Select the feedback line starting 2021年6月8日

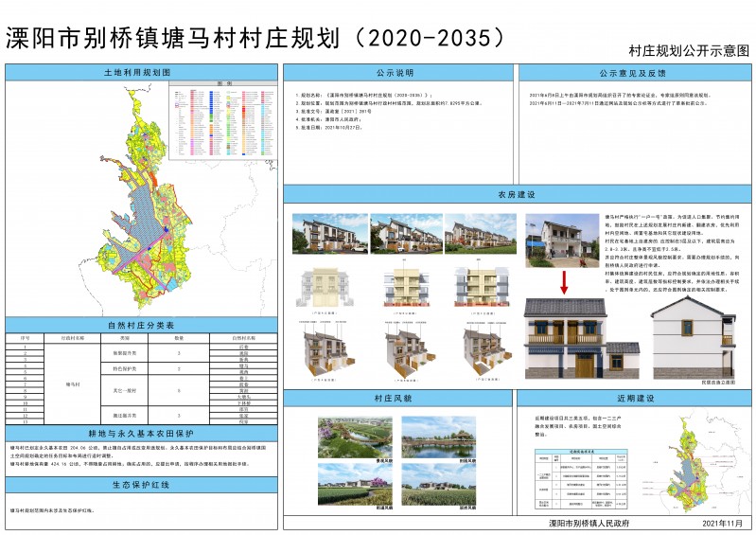(620, 96)
